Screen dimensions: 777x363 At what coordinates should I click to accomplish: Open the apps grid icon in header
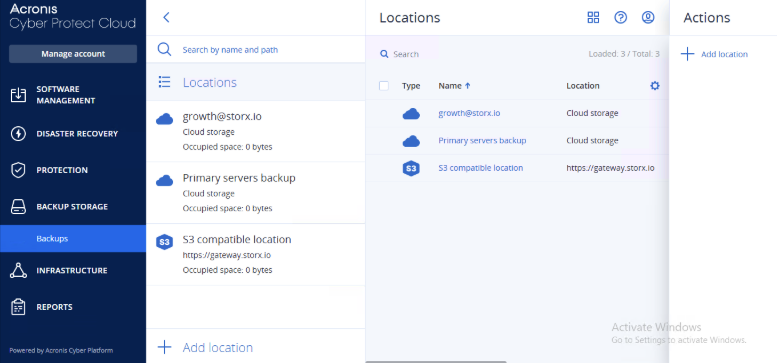coord(593,18)
